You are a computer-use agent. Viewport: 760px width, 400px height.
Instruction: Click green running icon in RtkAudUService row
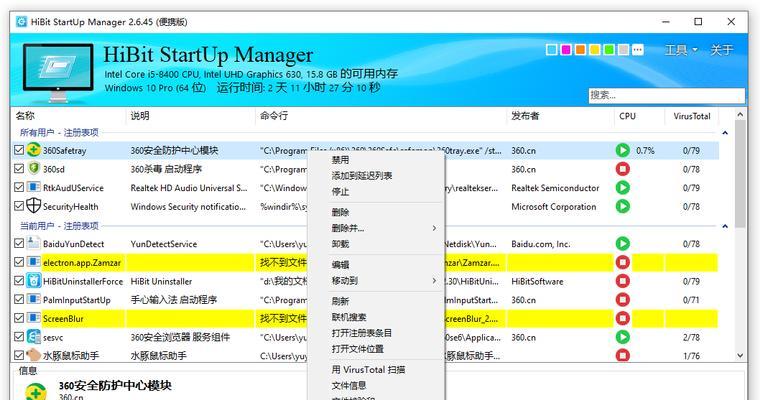point(623,187)
